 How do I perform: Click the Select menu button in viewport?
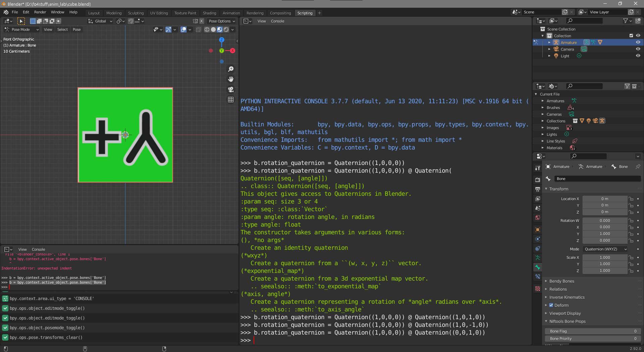tap(62, 30)
